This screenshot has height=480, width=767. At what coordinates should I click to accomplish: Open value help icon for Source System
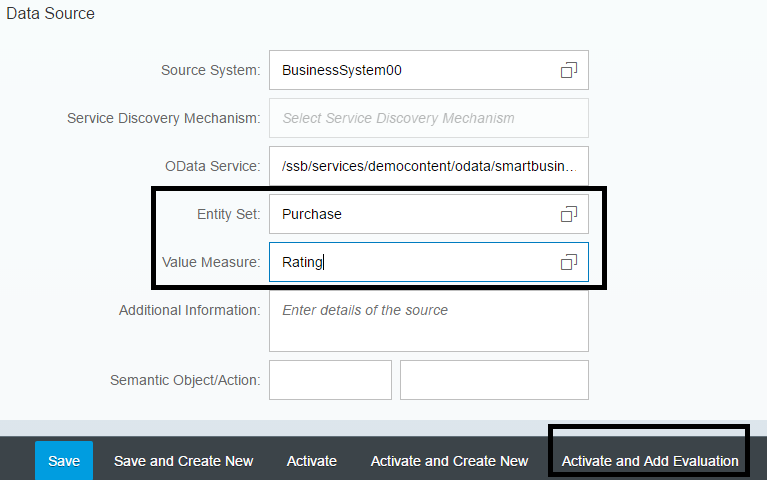[568, 70]
